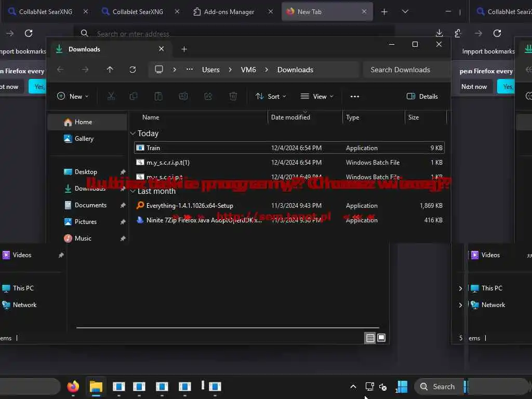Open Pictures in the navigation pane
The width and height of the screenshot is (532, 399).
(x=87, y=221)
